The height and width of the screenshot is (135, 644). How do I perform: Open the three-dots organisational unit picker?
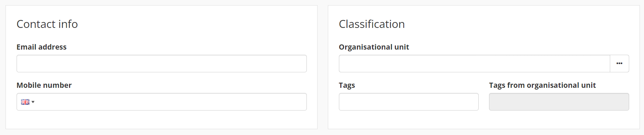[x=619, y=63]
